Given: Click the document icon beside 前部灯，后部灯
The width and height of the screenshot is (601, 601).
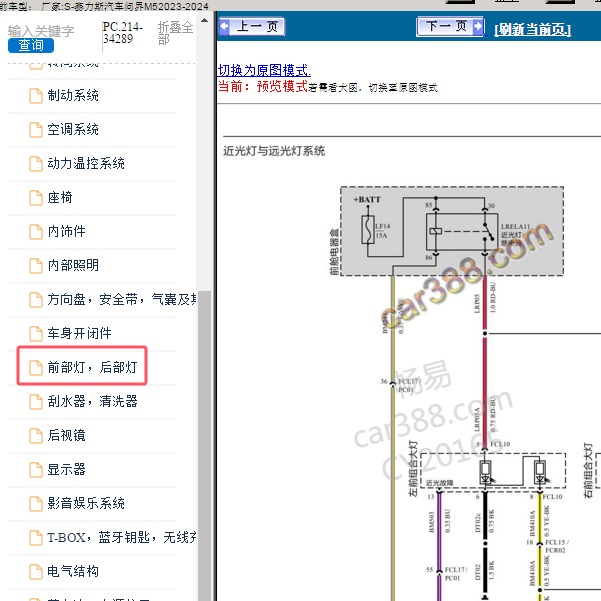Looking at the screenshot, I should coord(36,368).
